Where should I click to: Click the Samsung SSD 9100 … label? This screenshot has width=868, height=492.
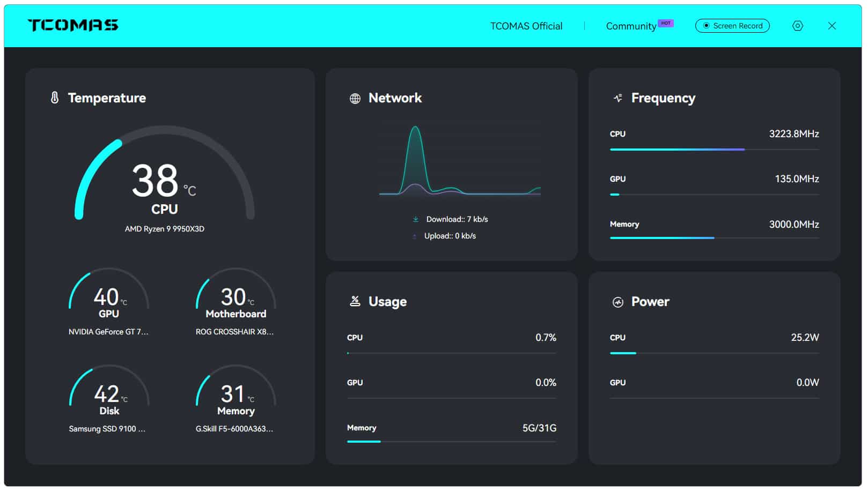tap(107, 429)
